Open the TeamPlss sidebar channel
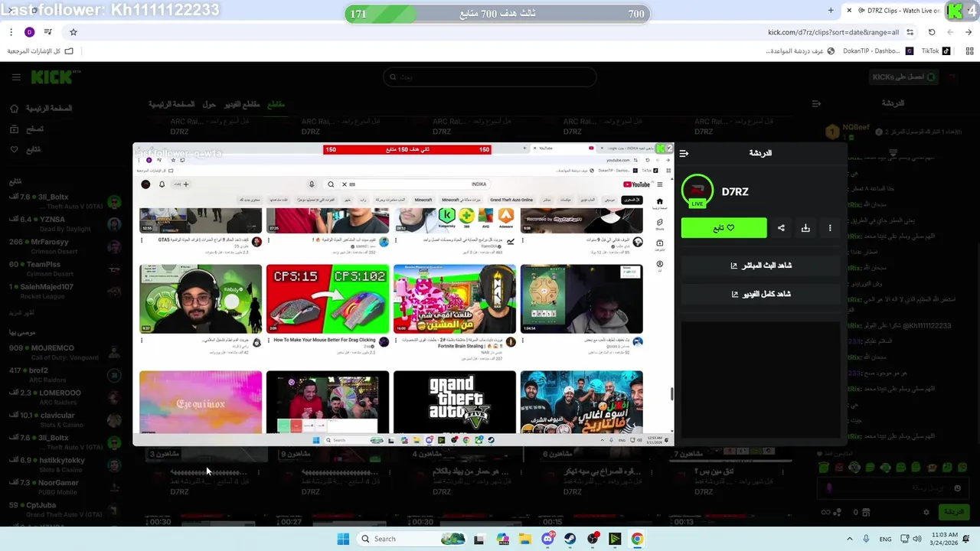 point(65,268)
